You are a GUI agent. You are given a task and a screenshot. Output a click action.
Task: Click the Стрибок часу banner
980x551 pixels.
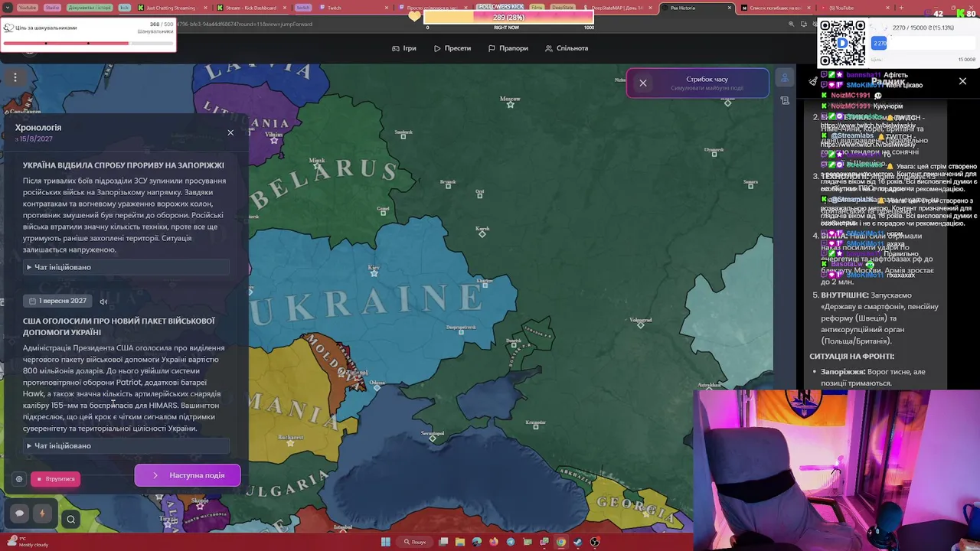tap(697, 83)
